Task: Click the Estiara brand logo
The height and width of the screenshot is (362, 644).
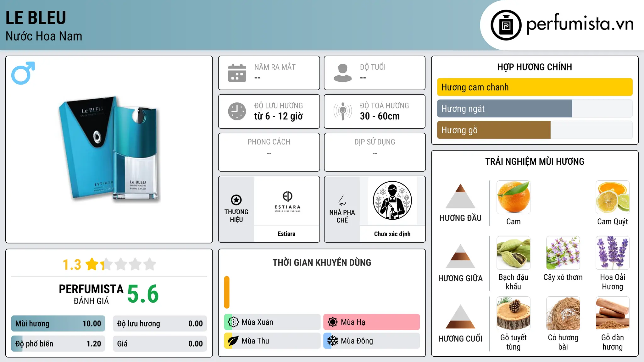Action: pyautogui.click(x=287, y=201)
